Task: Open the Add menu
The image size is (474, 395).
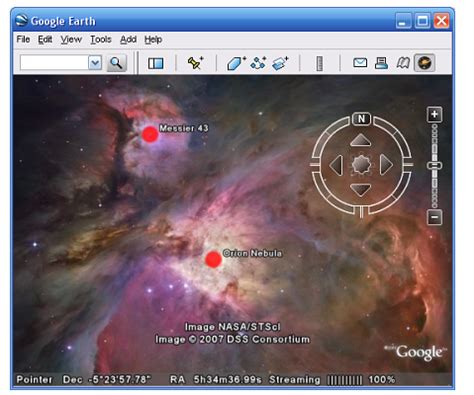Action: pyautogui.click(x=128, y=39)
